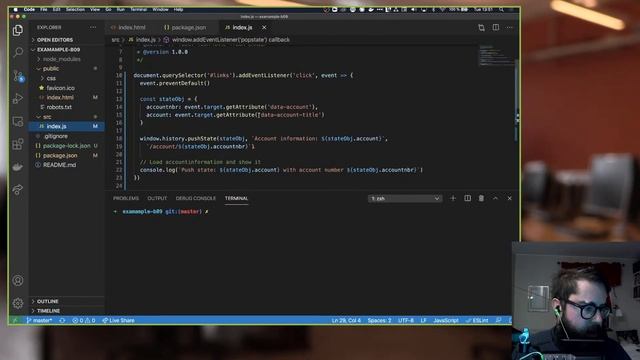Click the index.js breadcrumb segment

(146, 40)
